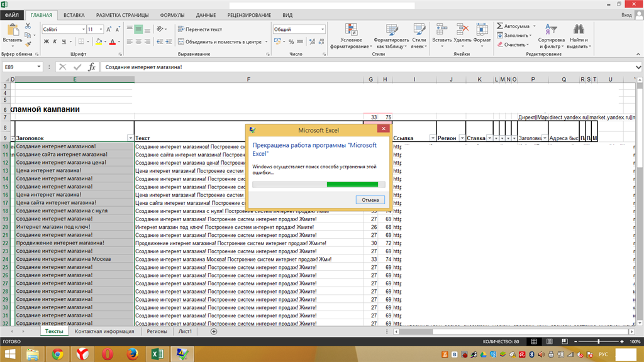
Task: Switch to page layout view icon
Action: (x=550, y=341)
